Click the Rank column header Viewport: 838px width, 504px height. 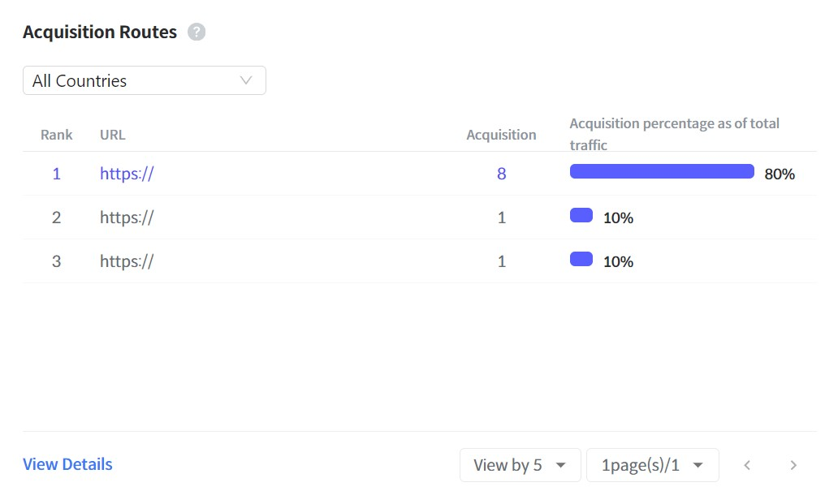tap(56, 135)
